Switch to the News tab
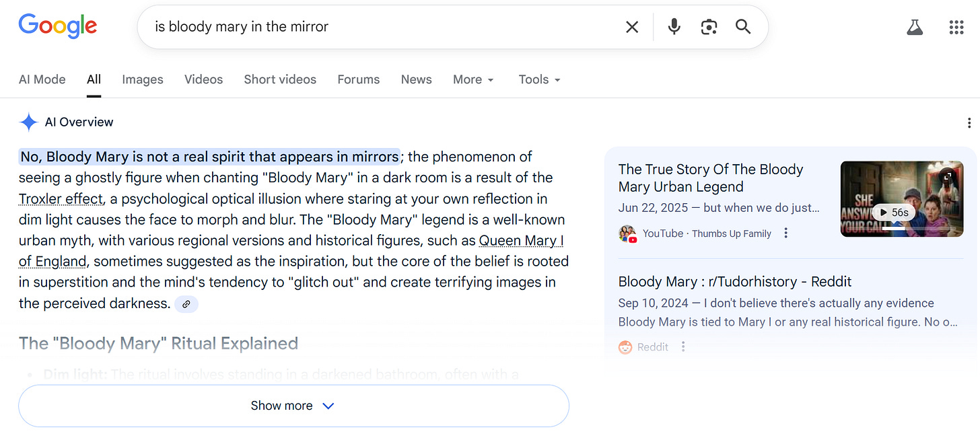This screenshot has height=444, width=980. (x=417, y=79)
